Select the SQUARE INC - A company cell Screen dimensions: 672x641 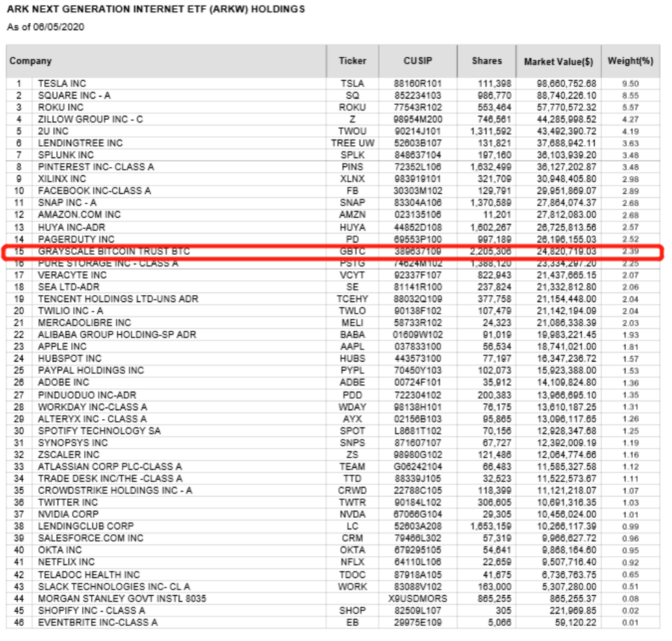74,96
